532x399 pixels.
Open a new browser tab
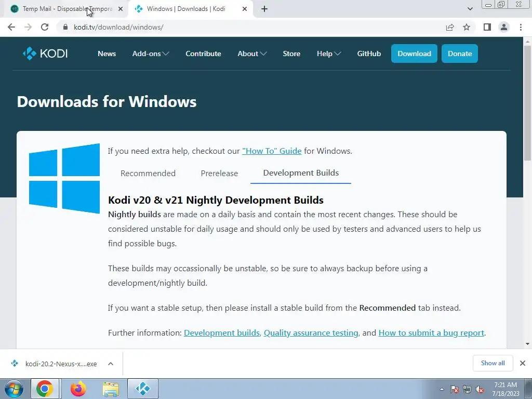[x=264, y=9]
